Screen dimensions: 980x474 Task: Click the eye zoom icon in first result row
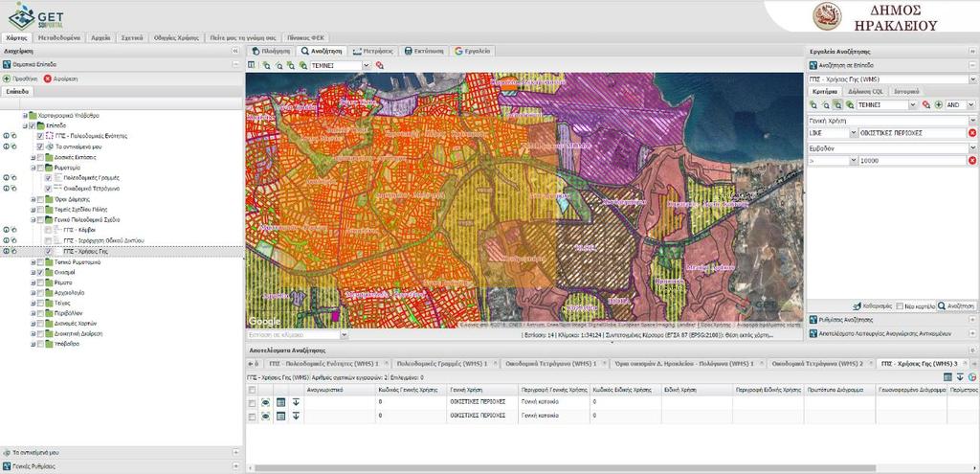click(266, 401)
